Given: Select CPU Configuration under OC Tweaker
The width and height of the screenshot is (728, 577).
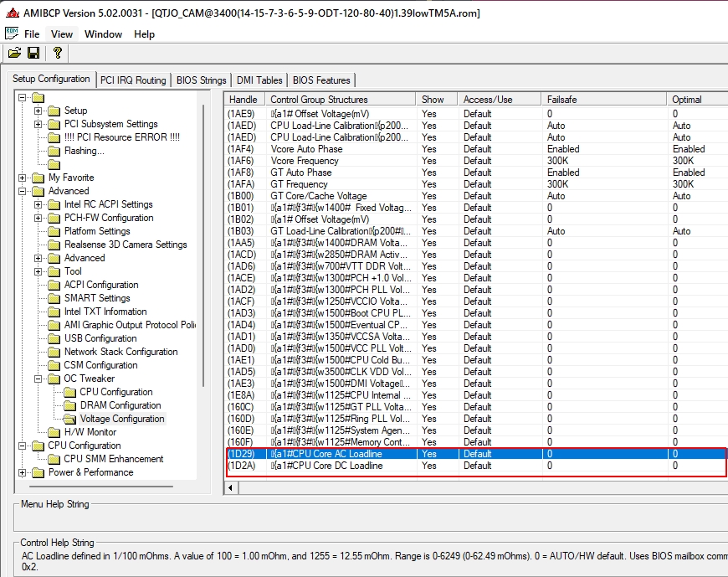Looking at the screenshot, I should pos(116,392).
